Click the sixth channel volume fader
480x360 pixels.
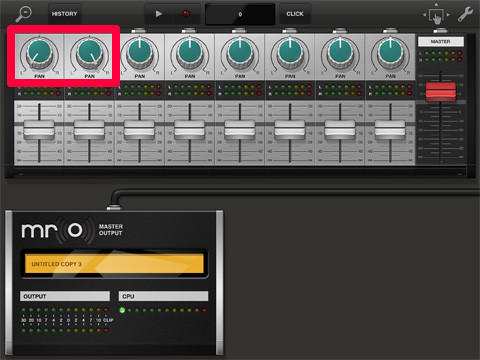[290, 130]
